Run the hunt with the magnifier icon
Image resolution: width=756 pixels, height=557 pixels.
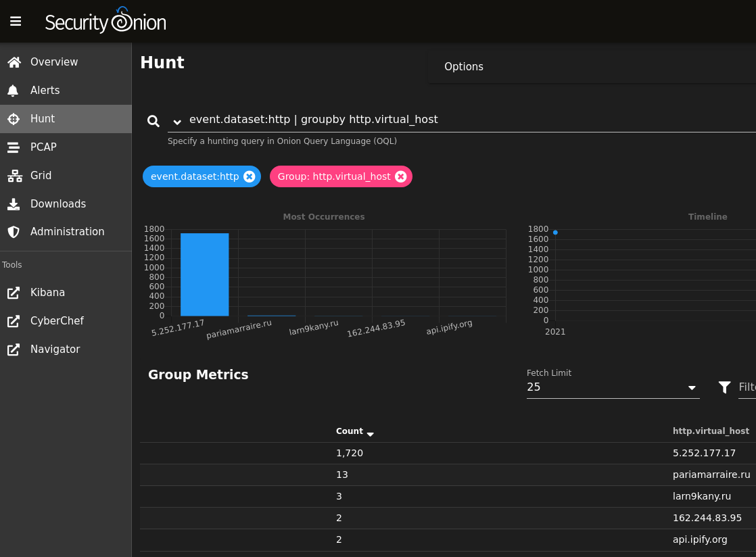[x=153, y=121]
